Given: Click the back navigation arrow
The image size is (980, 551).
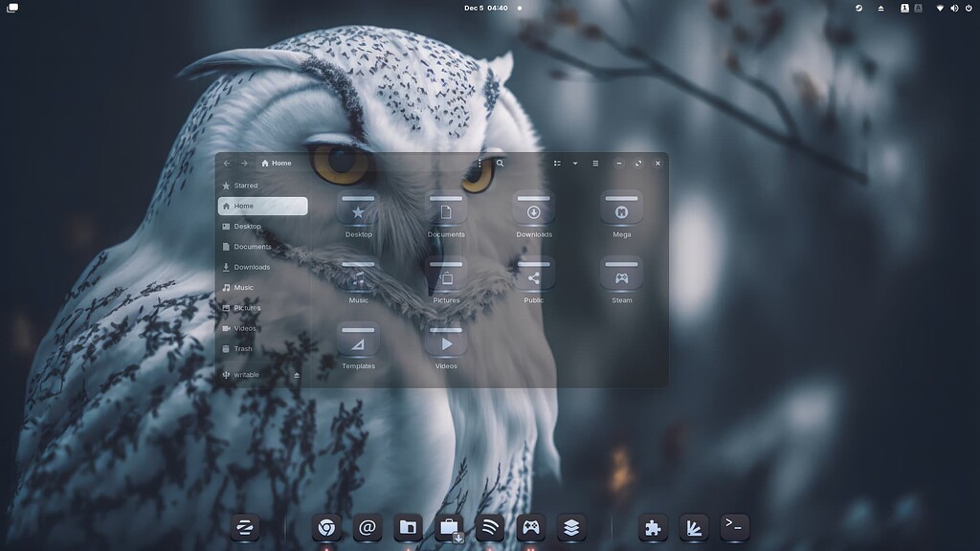Looking at the screenshot, I should point(227,163).
